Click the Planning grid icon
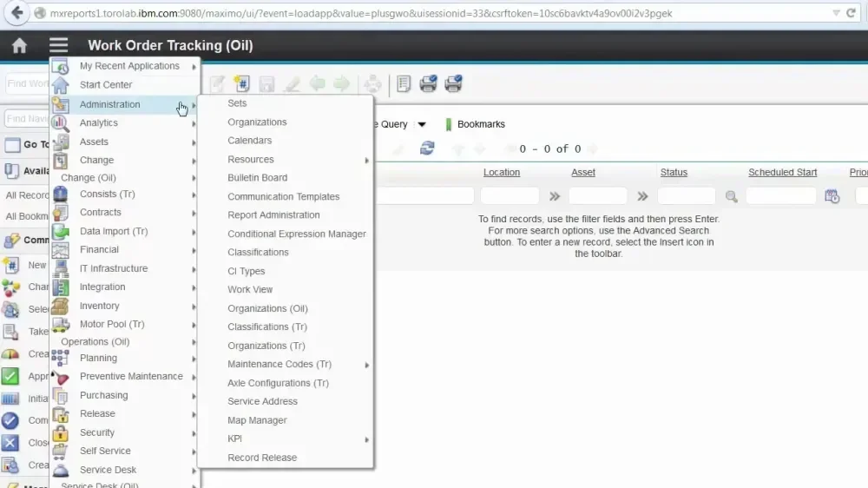 [61, 358]
